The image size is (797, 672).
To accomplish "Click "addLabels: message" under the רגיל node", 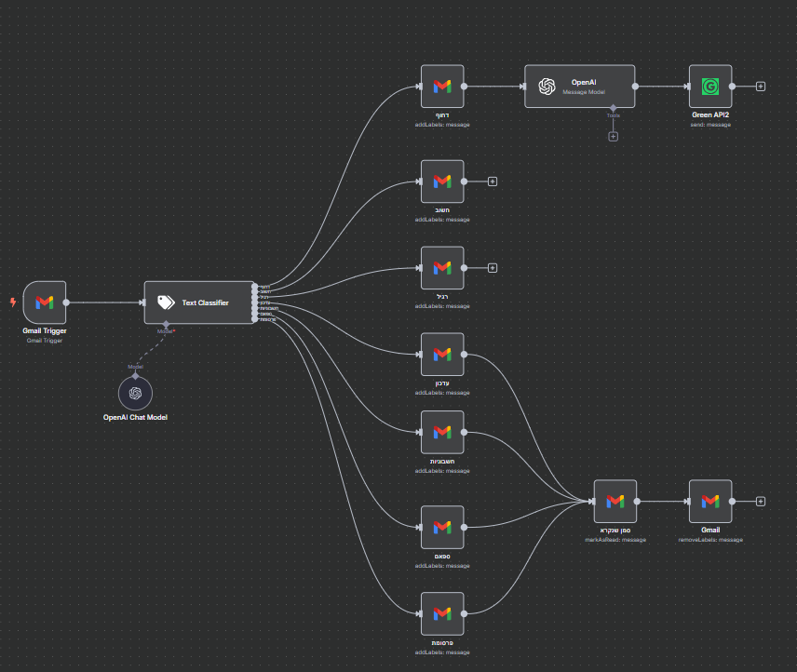I will point(442,306).
